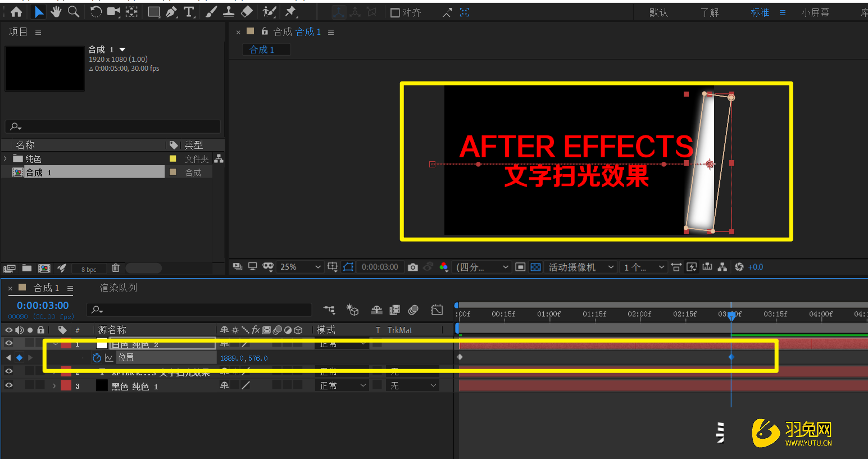
Task: Expand the 纯色 folder in project panel
Action: (5, 159)
